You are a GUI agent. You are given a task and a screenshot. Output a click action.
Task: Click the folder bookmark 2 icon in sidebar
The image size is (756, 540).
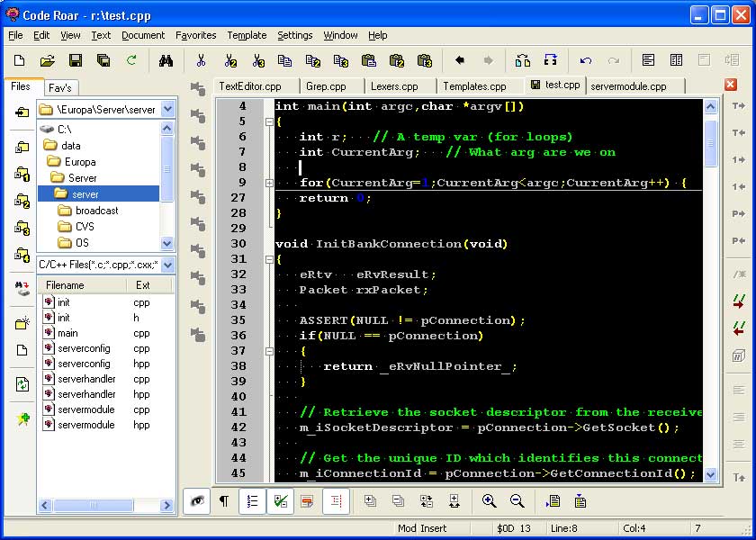[22, 201]
